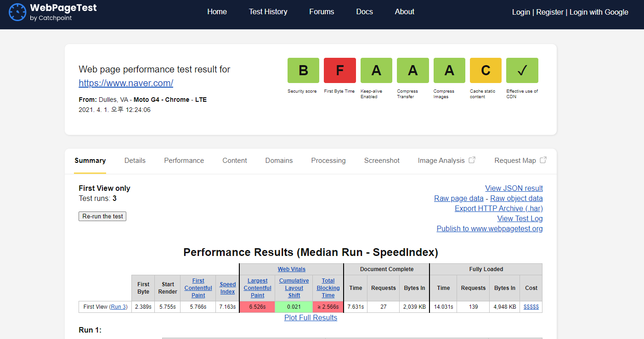Open View Test Log link
The height and width of the screenshot is (339, 644).
point(520,218)
